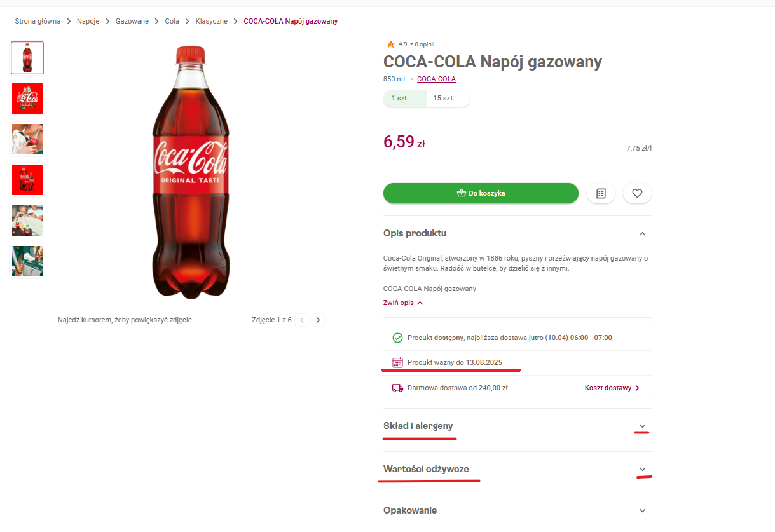
Task: Select the second Coca-Cola logo thumbnail
Action: 27,99
